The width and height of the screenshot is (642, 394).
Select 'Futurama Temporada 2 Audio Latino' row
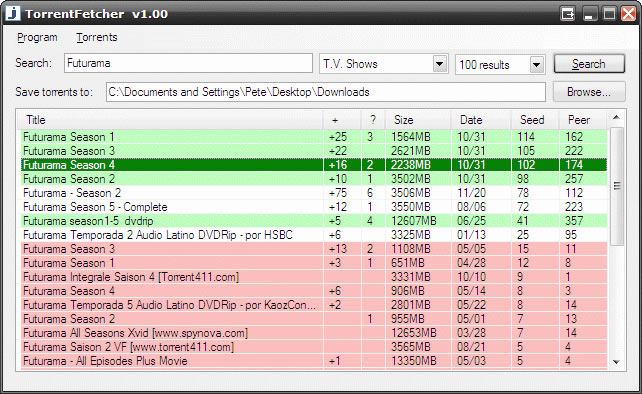coord(314,235)
